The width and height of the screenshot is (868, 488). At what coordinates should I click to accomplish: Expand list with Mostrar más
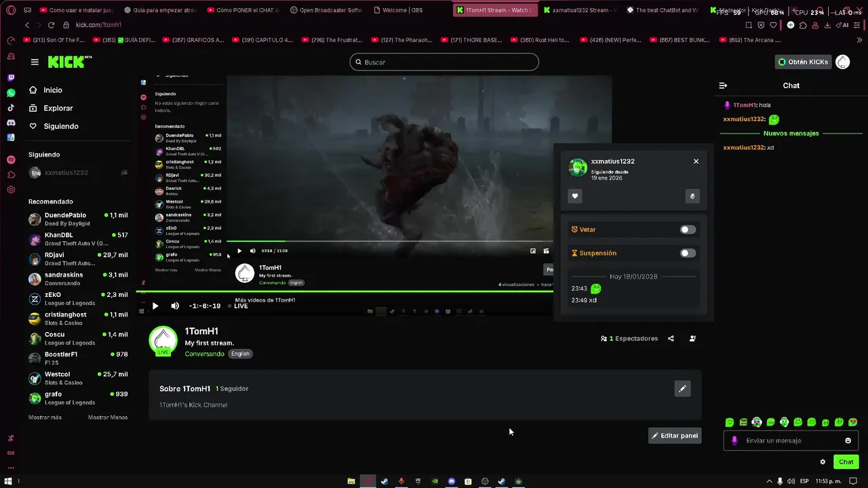[x=45, y=418]
